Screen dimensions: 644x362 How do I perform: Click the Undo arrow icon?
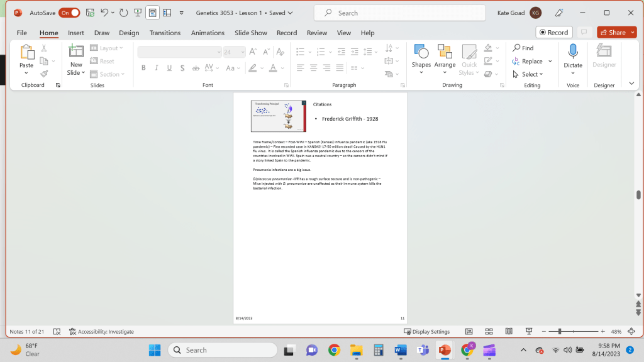coord(104,13)
